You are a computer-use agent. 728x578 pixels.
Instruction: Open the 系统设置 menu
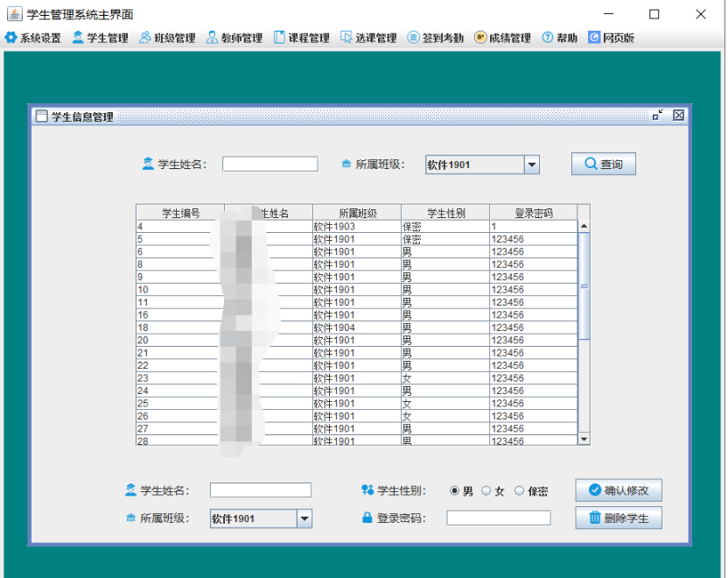pyautogui.click(x=33, y=38)
